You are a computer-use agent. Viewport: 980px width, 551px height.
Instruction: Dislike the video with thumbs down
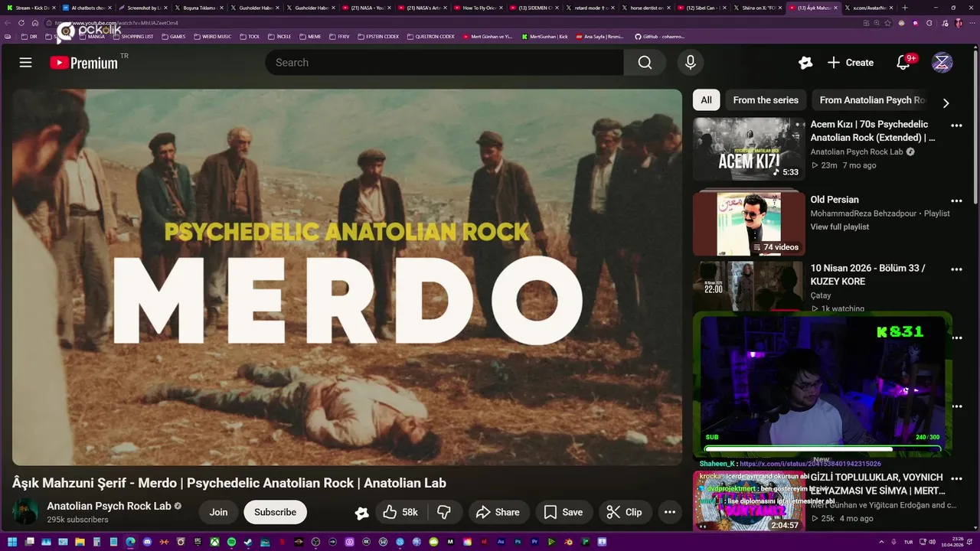[x=444, y=512]
